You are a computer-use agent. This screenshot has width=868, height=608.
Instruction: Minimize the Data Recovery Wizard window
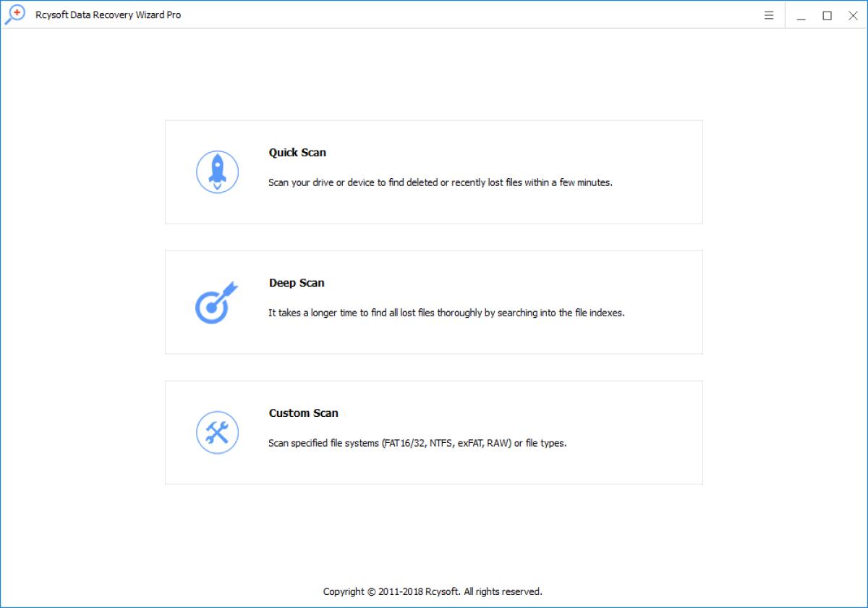click(801, 15)
